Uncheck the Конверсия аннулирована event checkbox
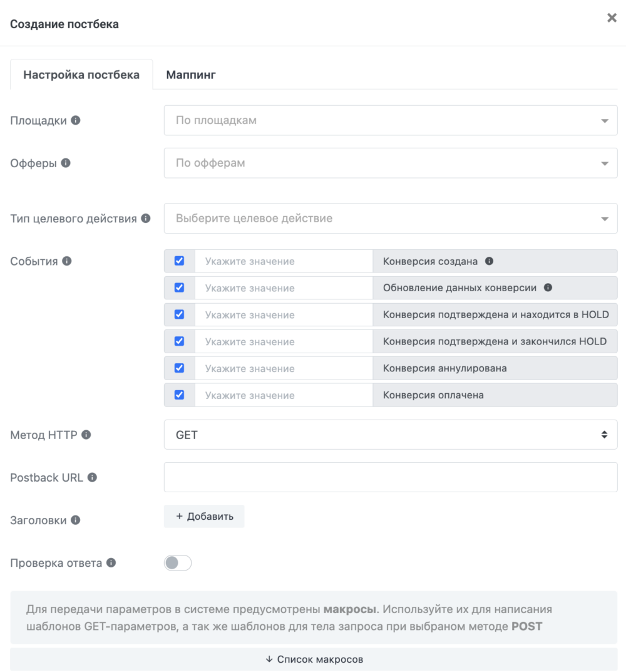 pos(179,368)
